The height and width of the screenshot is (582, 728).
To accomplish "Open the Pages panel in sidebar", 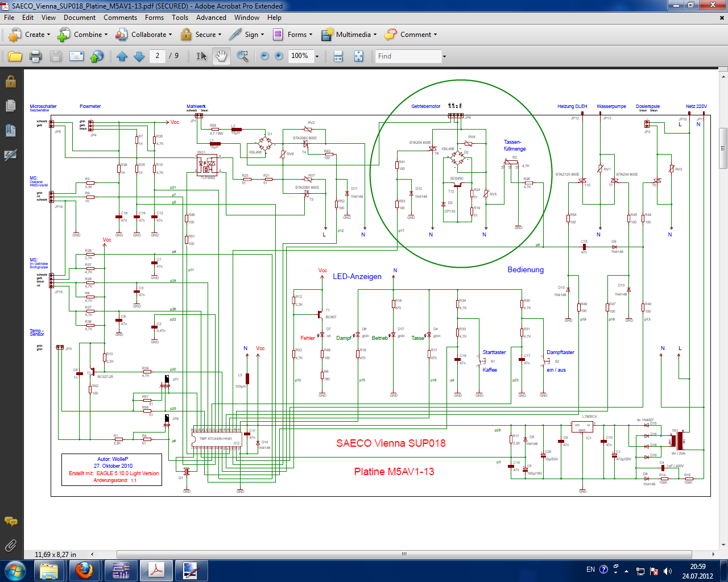I will click(11, 106).
